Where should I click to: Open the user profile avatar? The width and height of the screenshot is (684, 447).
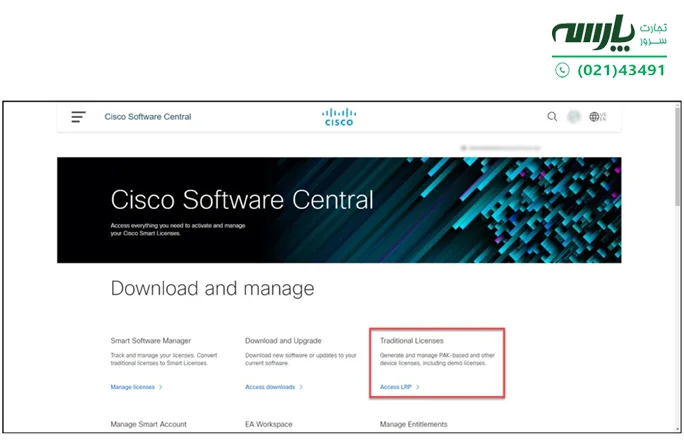[574, 117]
